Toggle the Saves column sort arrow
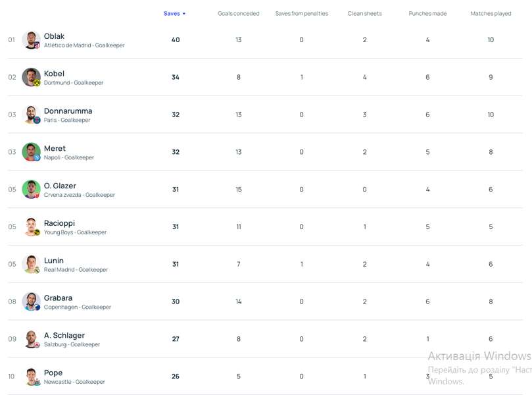This screenshot has width=532, height=395. [x=184, y=14]
